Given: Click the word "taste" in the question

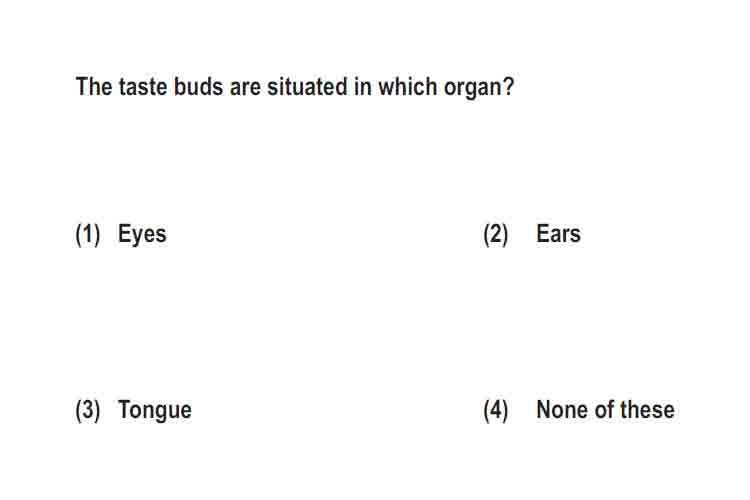Looking at the screenshot, I should [143, 87].
